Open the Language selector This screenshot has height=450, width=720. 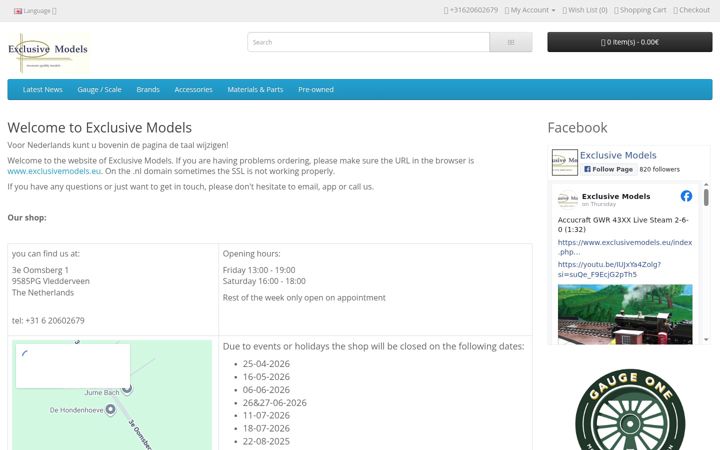coord(35,11)
